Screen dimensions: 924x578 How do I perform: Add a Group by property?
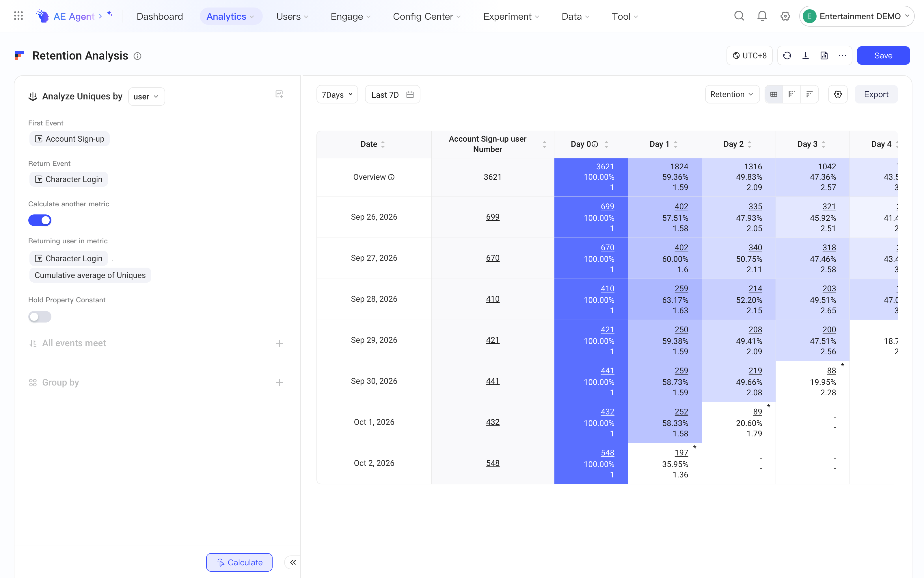tap(280, 383)
